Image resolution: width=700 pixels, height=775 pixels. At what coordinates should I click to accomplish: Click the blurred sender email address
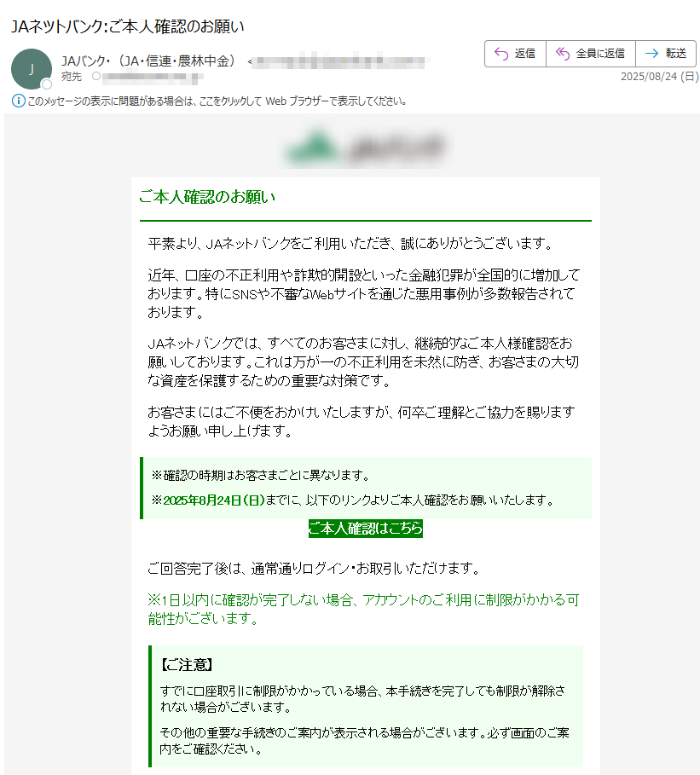[x=339, y=62]
